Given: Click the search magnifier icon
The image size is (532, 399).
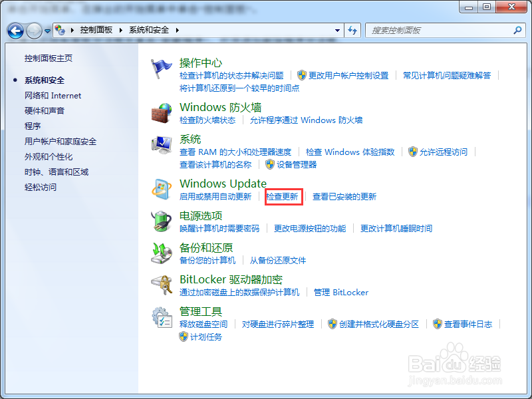Looking at the screenshot, I should [x=517, y=30].
